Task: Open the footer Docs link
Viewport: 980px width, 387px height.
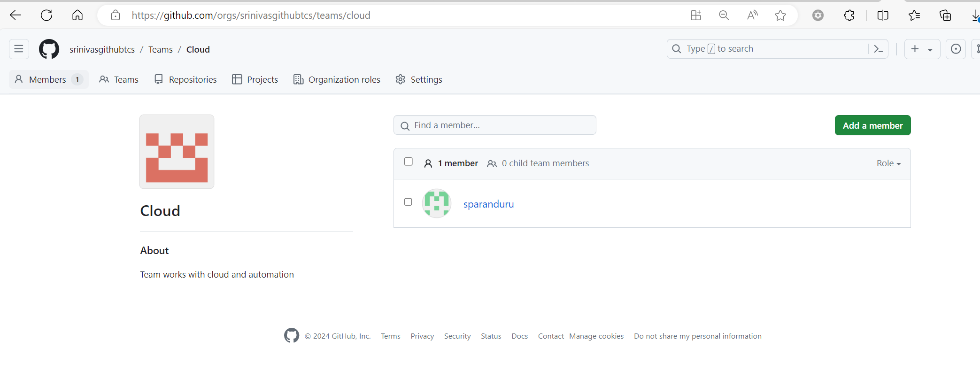Action: coord(520,336)
